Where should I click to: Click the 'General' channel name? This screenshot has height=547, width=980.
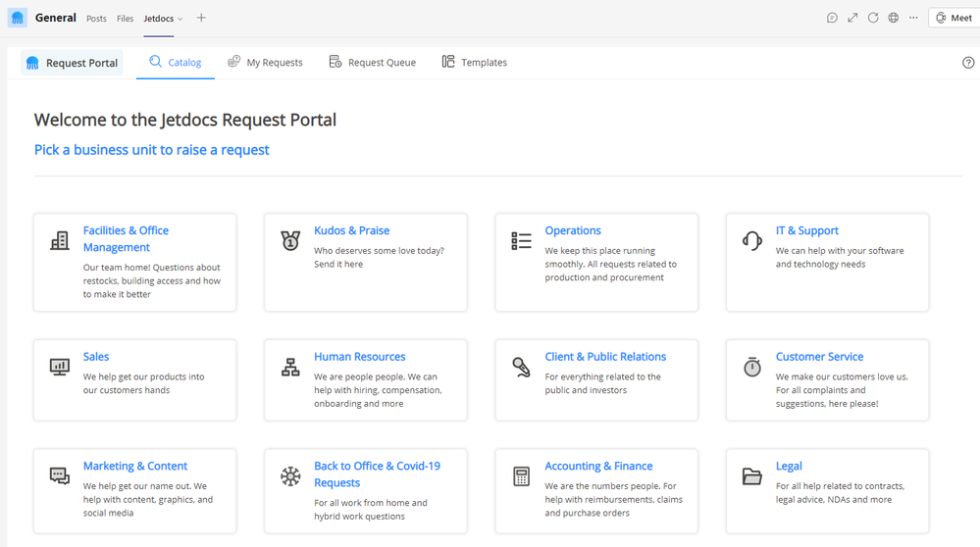click(x=56, y=18)
